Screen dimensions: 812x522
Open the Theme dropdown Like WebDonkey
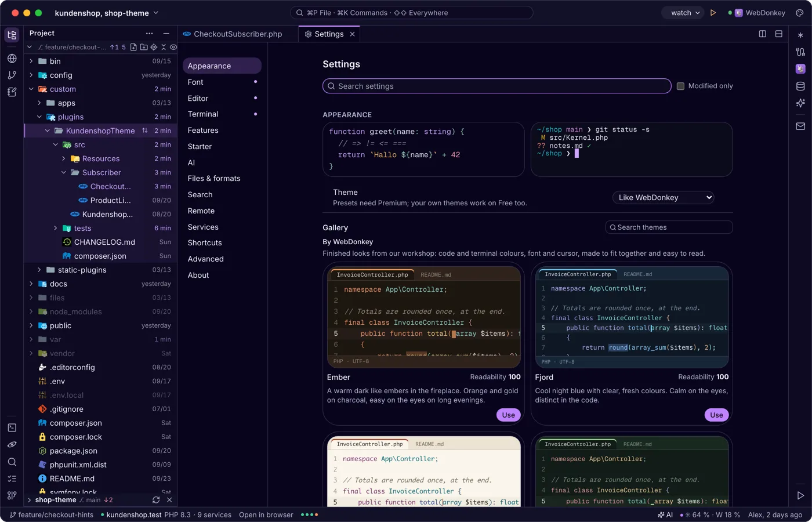pyautogui.click(x=663, y=198)
